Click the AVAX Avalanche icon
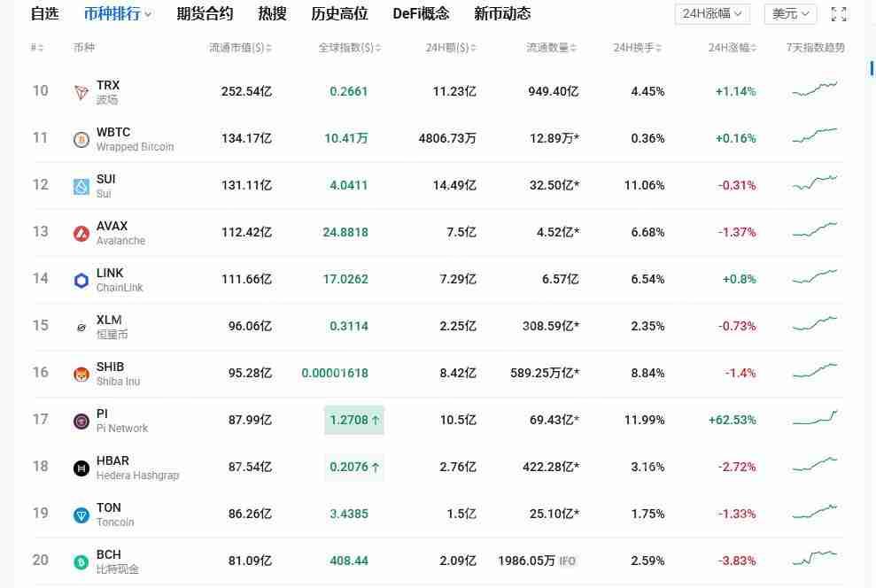This screenshot has width=876, height=588. [x=81, y=232]
